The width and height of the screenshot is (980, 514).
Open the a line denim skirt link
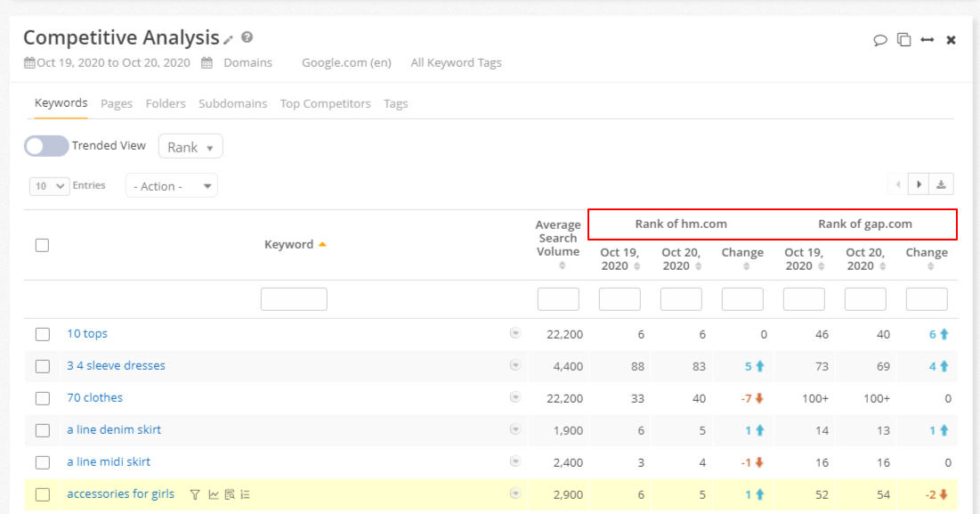tap(114, 429)
